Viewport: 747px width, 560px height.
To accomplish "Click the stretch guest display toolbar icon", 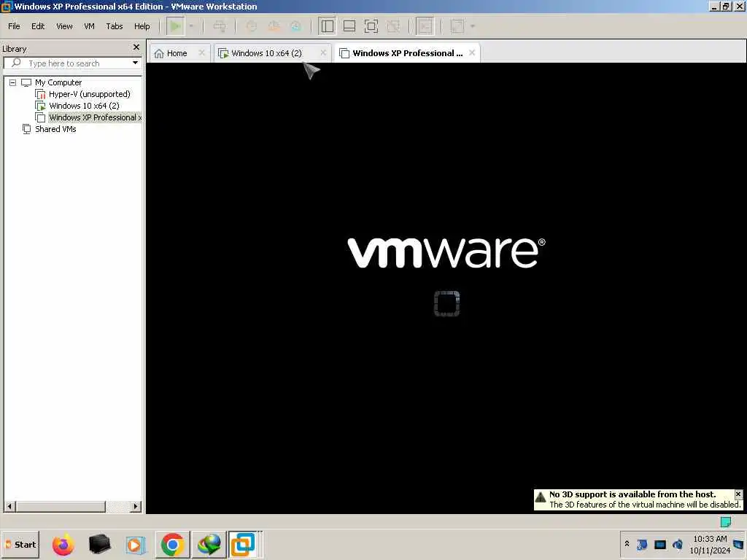I will click(x=457, y=26).
